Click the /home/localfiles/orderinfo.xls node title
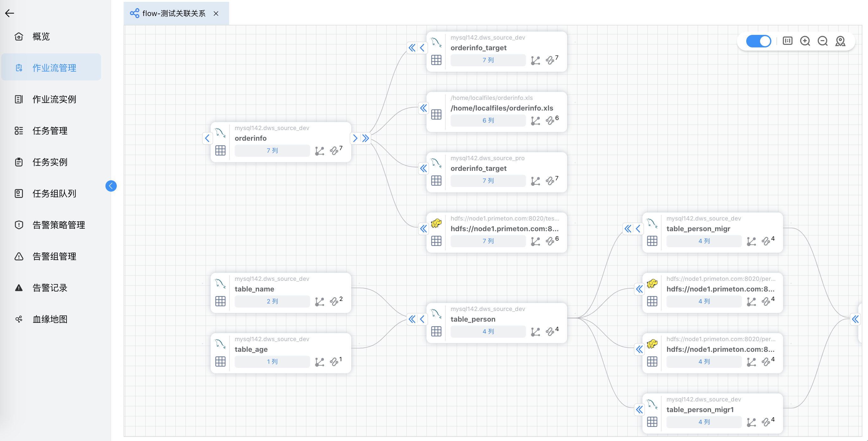Viewport: 868px width, 441px height. pos(501,108)
